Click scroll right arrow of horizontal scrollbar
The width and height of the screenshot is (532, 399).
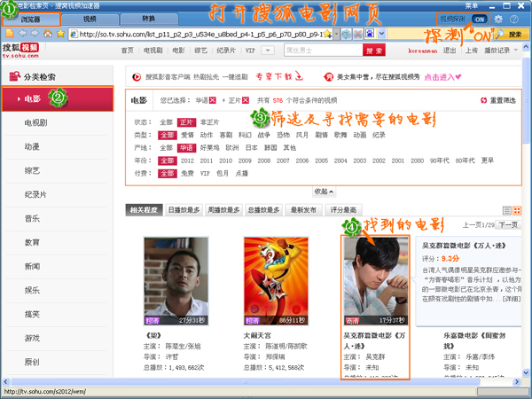coord(517,381)
